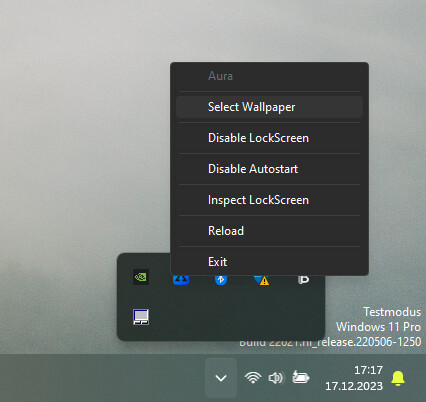Image resolution: width=426 pixels, height=402 pixels.
Task: Click Disable LockScreen menu entry
Action: click(269, 138)
